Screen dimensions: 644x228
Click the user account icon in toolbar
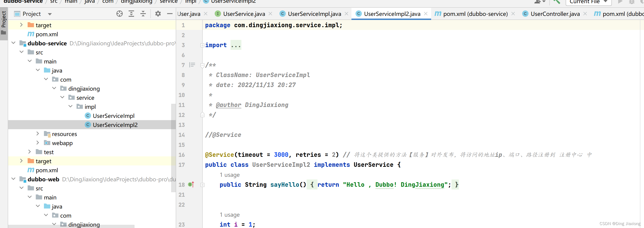tap(540, 2)
